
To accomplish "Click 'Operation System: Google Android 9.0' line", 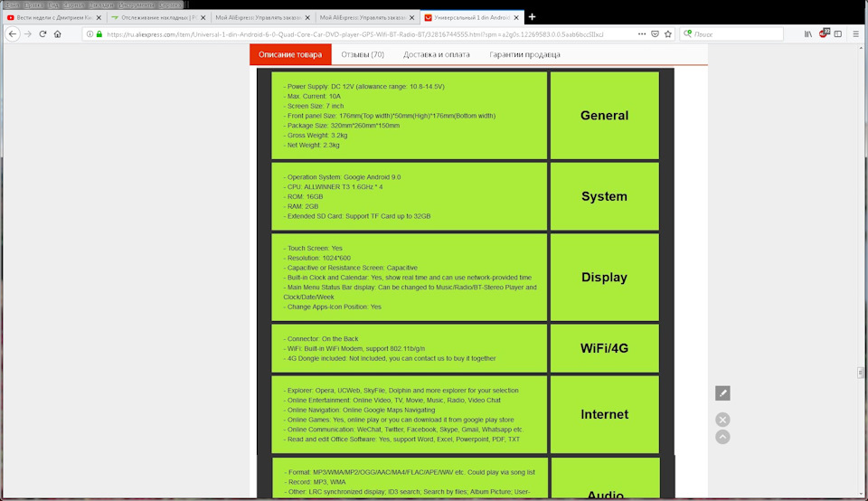I will pyautogui.click(x=342, y=177).
